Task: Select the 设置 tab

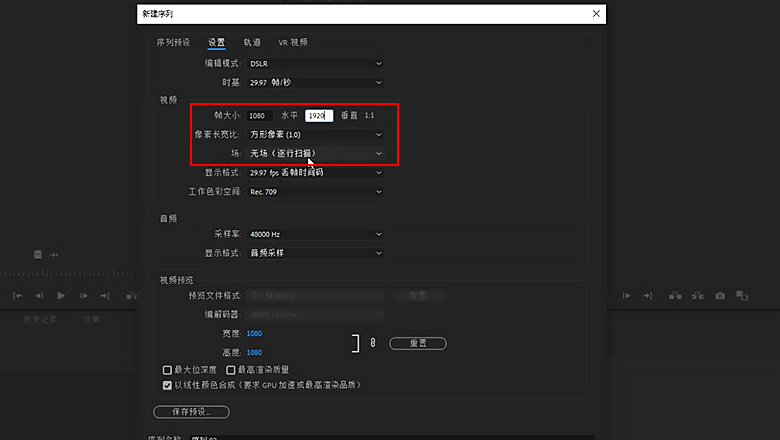Action: click(216, 42)
